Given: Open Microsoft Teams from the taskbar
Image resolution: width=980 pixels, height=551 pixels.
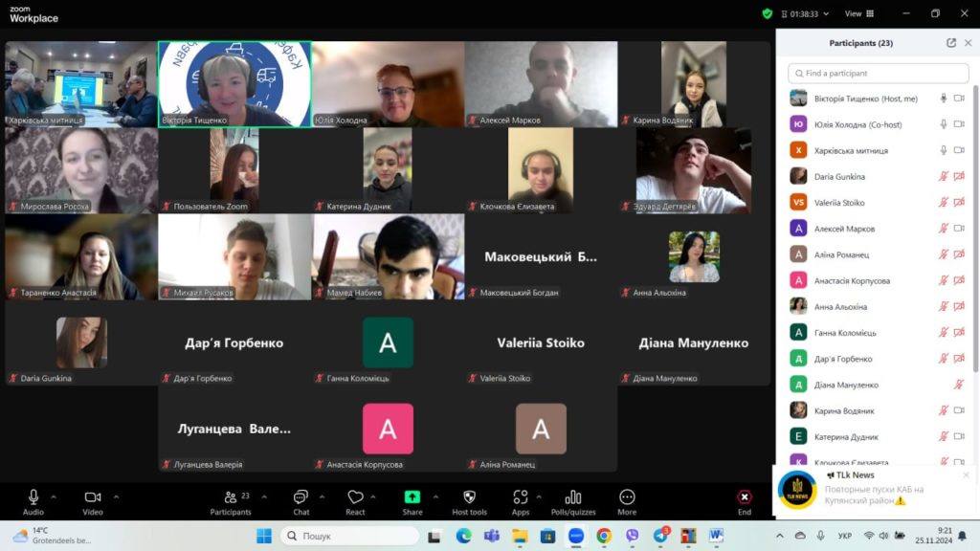Looking at the screenshot, I should 492,536.
